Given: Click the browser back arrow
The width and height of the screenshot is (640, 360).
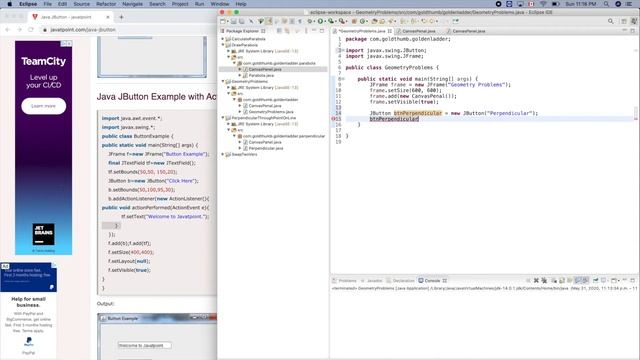Looking at the screenshot, I should click(x=7, y=29).
